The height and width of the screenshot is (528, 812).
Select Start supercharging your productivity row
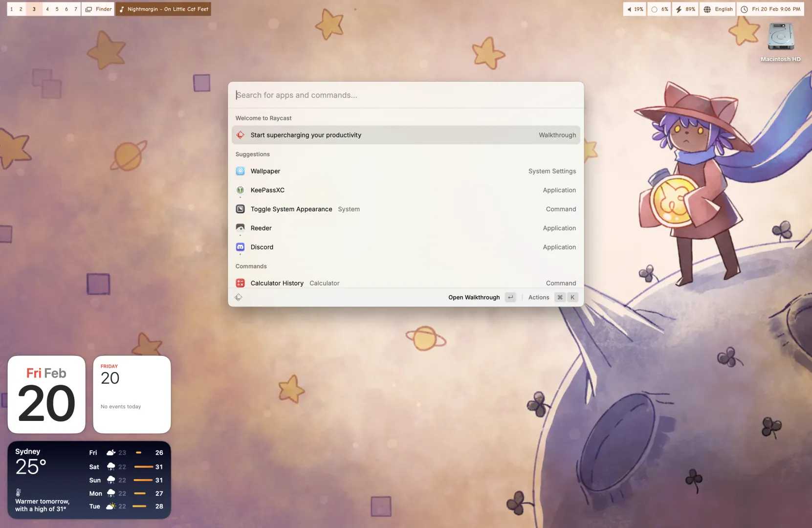406,135
